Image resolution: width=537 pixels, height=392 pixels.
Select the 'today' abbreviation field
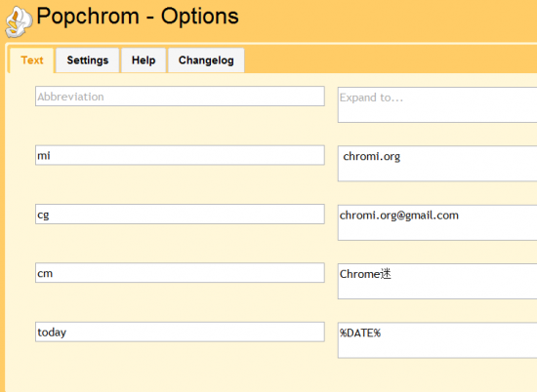180,332
